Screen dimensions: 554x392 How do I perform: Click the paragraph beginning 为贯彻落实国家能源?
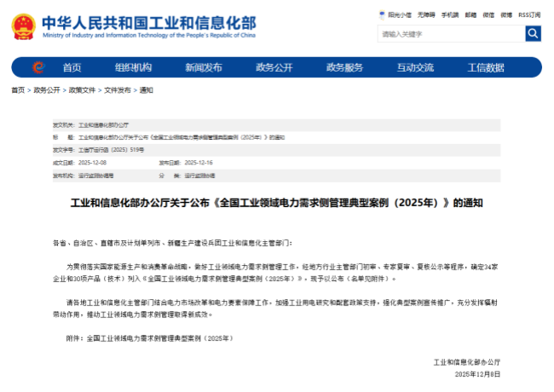click(275, 273)
